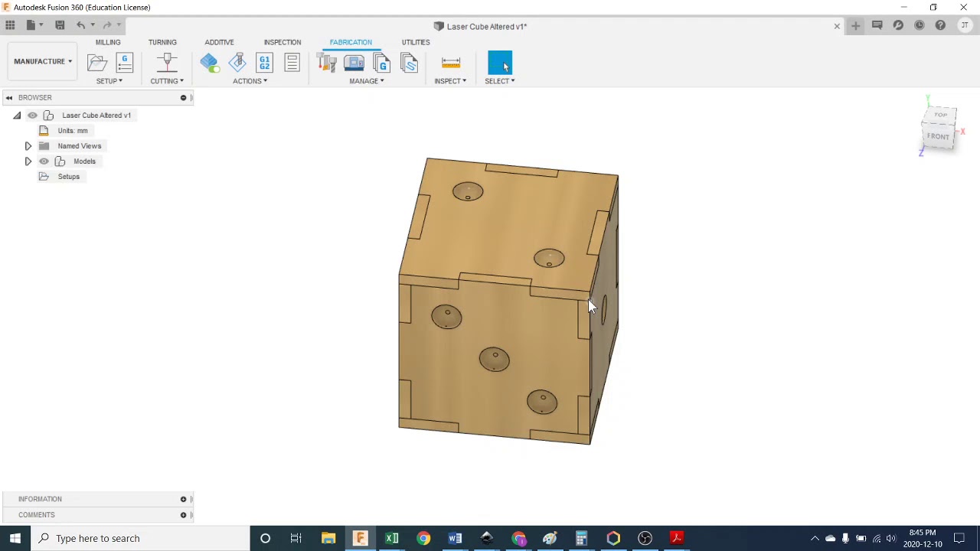Open the MANAGE dropdown menu
Viewport: 980px width, 551px height.
[x=367, y=81]
